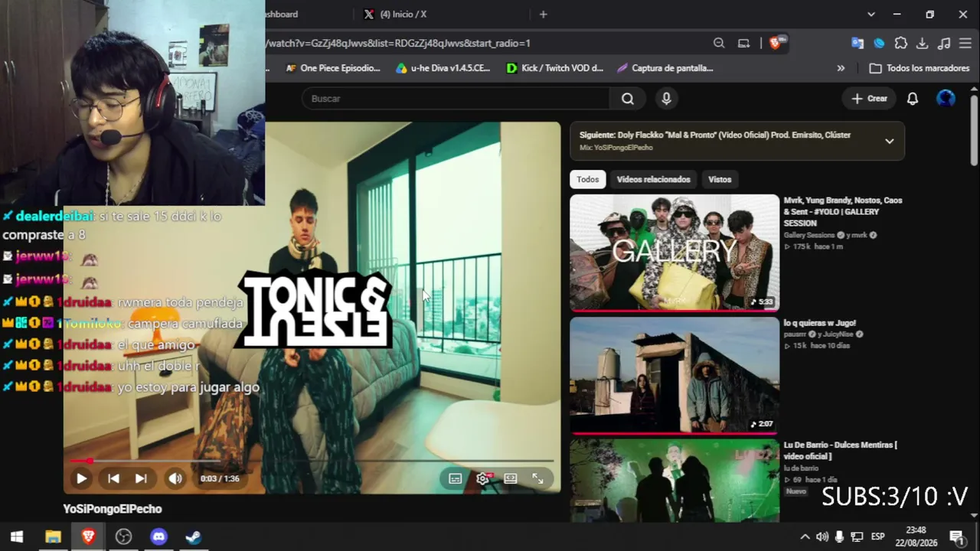Open Lu De Barrio Dulces Mentiras thumbnail
This screenshot has height=551, width=980.
tap(675, 481)
